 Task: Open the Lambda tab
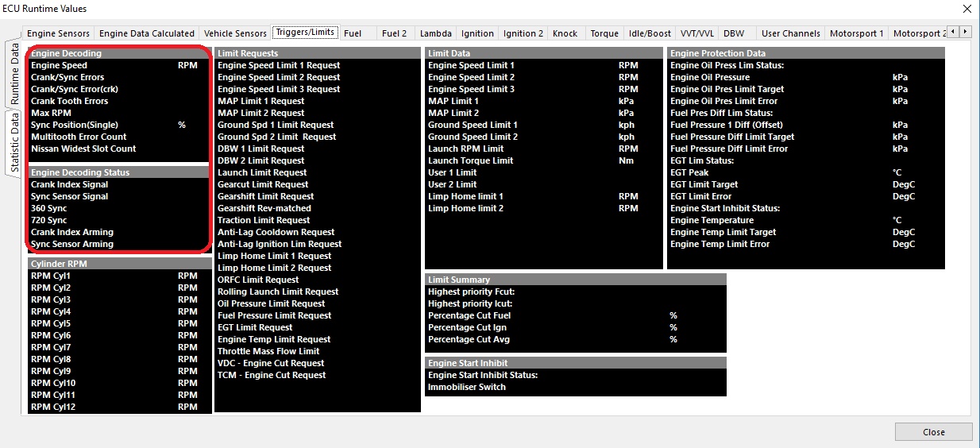[x=436, y=33]
